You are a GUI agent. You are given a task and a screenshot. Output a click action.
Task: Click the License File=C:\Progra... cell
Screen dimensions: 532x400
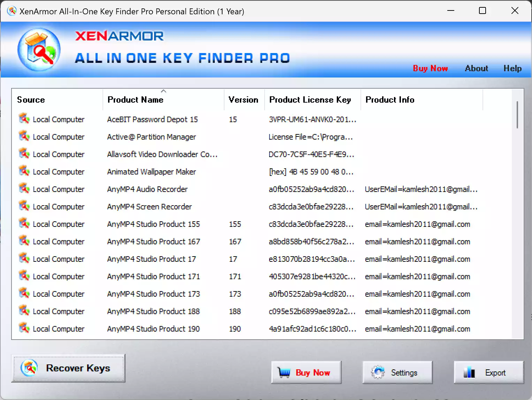pyautogui.click(x=311, y=137)
